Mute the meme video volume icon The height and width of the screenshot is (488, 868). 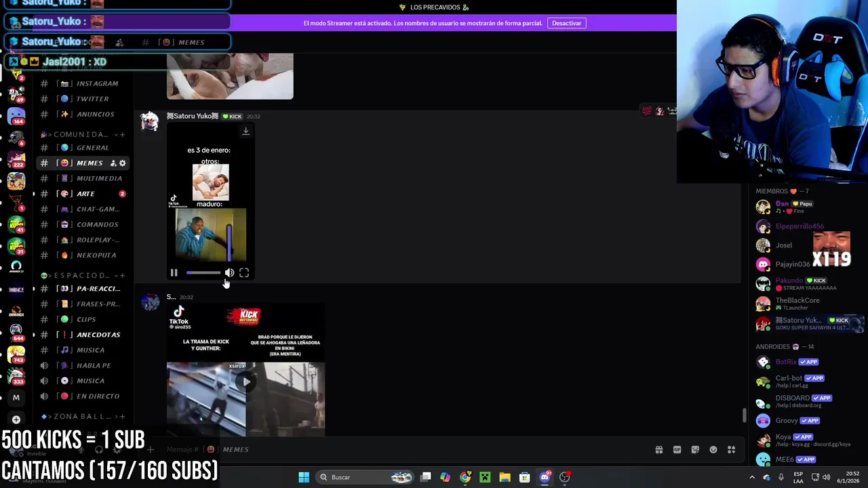tap(229, 273)
